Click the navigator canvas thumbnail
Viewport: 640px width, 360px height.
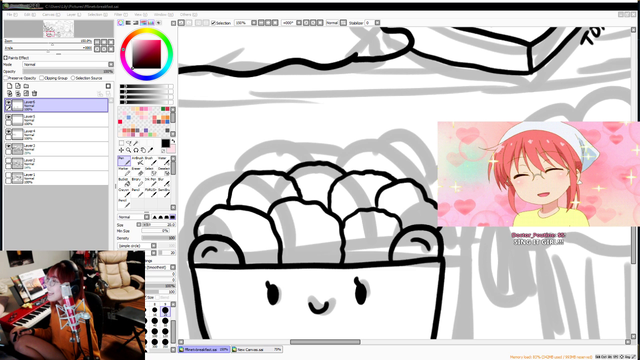click(58, 29)
